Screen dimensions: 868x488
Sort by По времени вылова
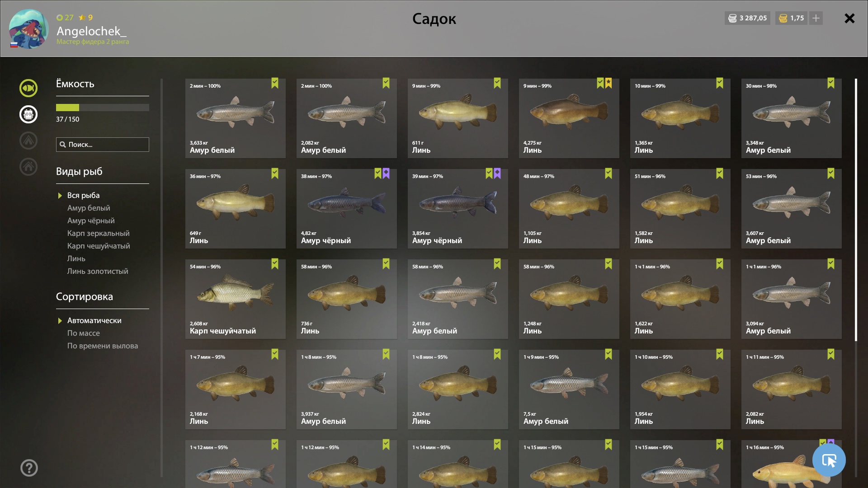103,346
